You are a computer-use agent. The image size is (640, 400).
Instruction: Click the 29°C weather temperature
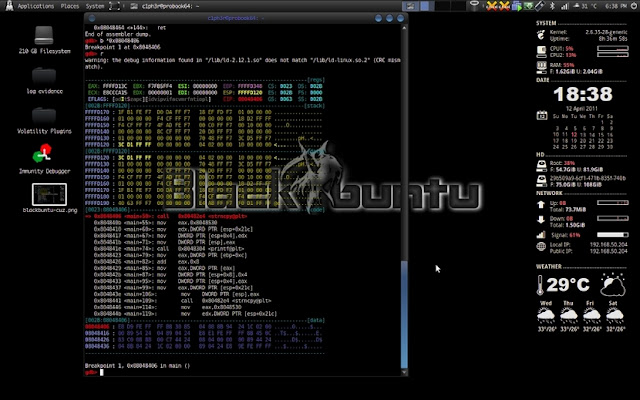[x=568, y=284]
